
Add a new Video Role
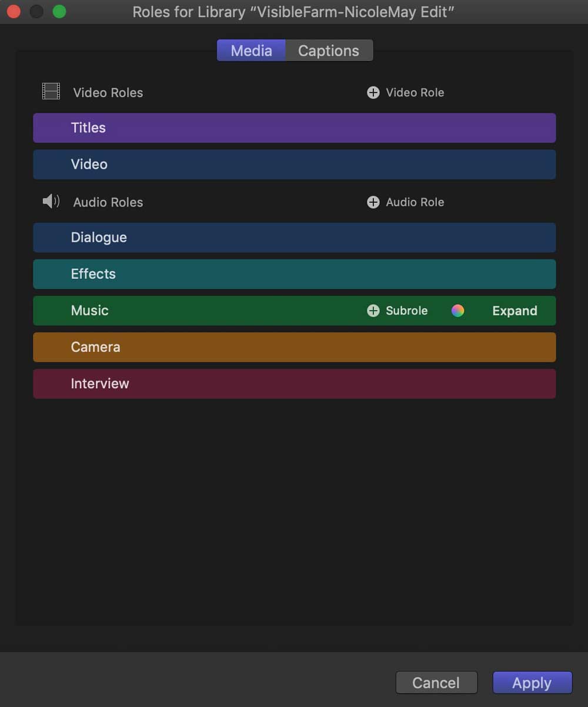tap(406, 92)
